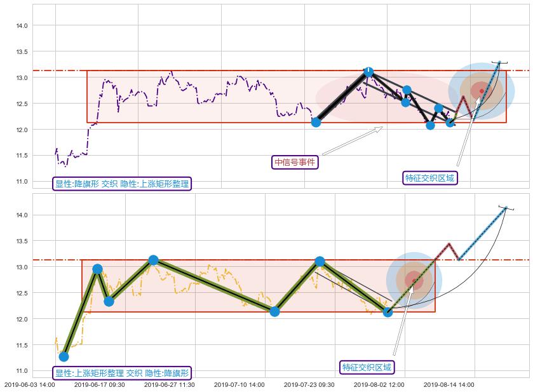Click red center of bottom chart's concentric circles

click(414, 280)
